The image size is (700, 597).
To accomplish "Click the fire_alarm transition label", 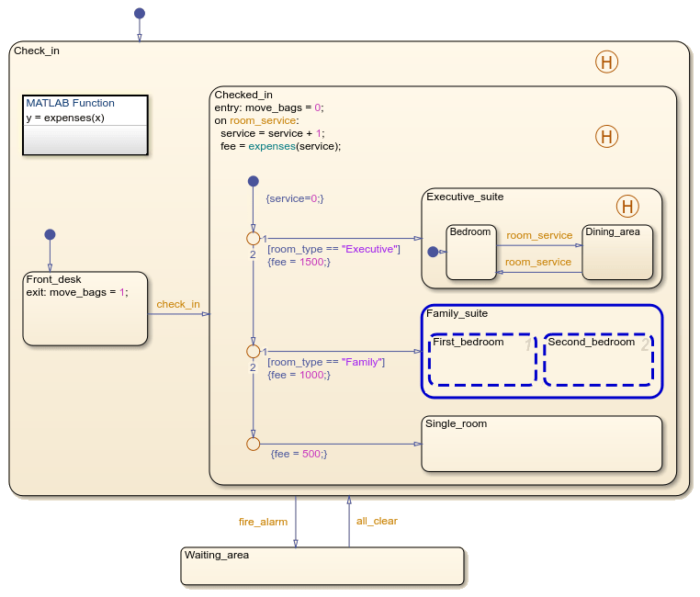I will coord(263,522).
